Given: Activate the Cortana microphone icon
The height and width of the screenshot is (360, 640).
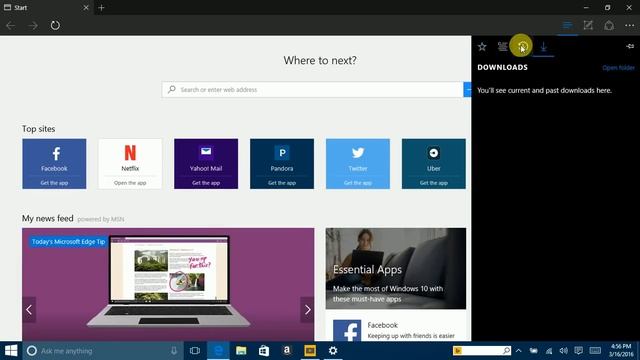Looking at the screenshot, I should (x=174, y=351).
